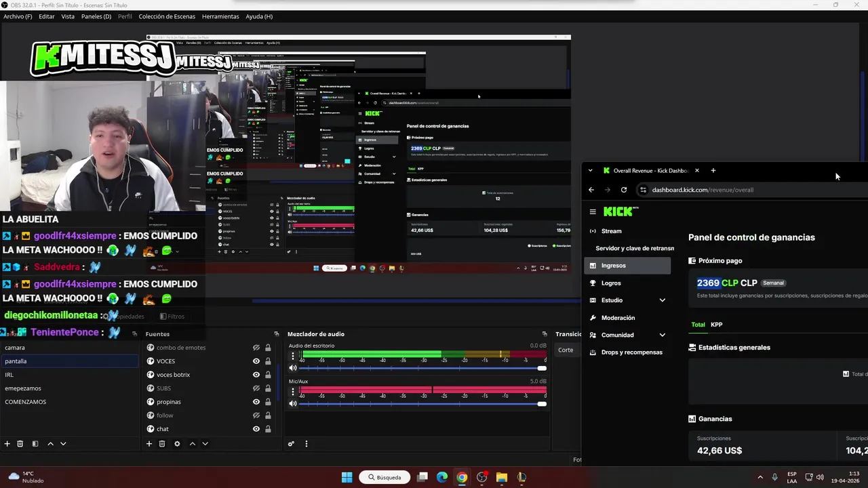Open Kick hamburger sidebar menu

593,211
